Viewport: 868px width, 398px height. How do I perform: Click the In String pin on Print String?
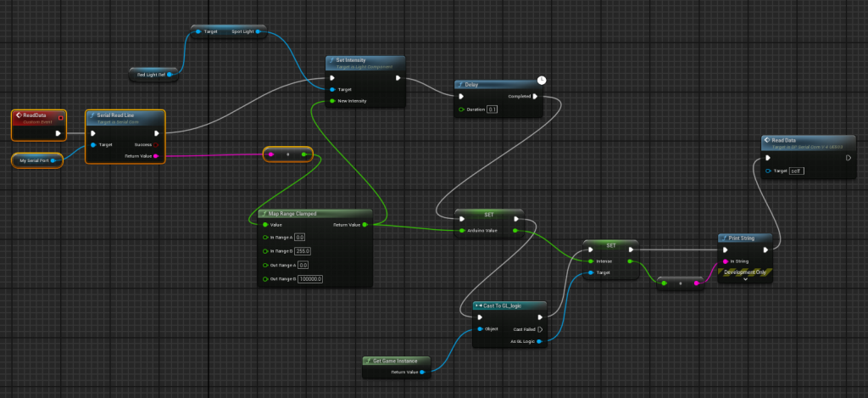click(x=725, y=261)
